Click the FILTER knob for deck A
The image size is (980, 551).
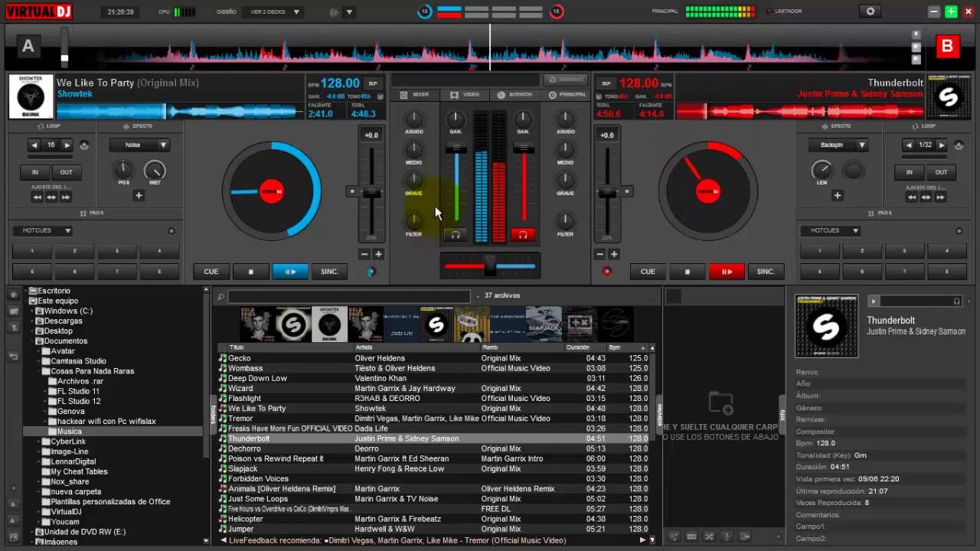(x=413, y=220)
